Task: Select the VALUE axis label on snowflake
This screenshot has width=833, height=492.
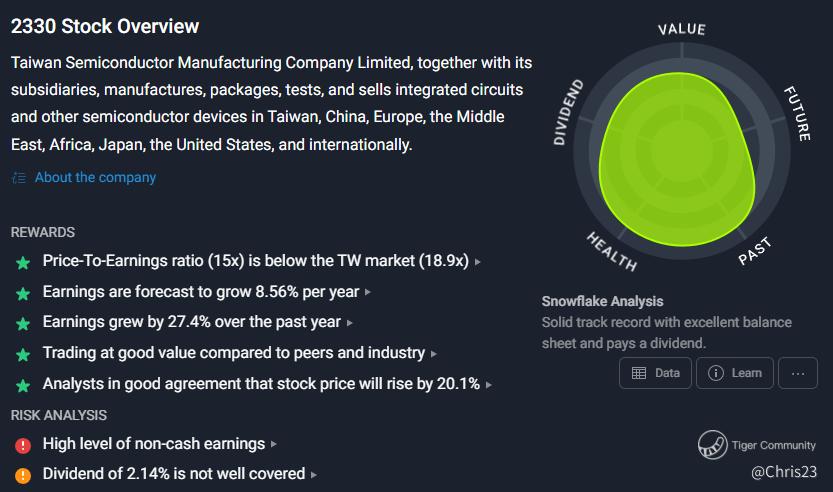Action: (681, 27)
